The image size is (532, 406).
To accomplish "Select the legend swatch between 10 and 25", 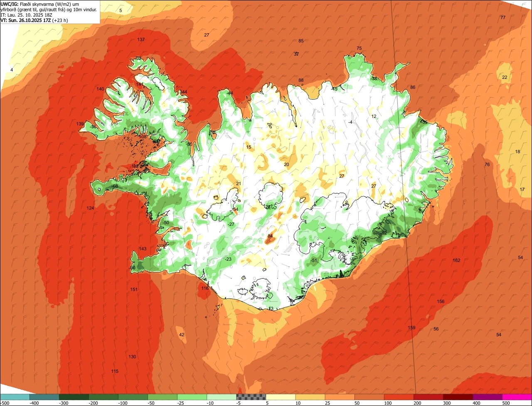I will (x=310, y=397).
